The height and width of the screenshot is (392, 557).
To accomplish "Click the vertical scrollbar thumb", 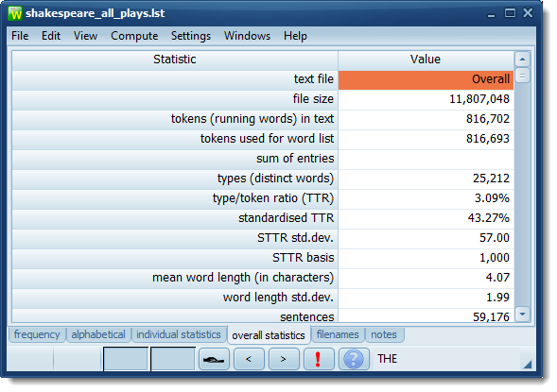I will point(523,76).
